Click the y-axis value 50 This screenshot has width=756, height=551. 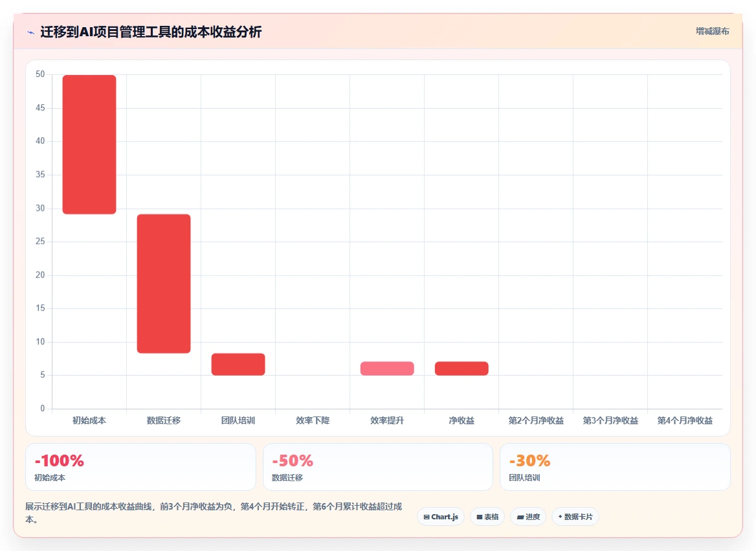tap(40, 74)
